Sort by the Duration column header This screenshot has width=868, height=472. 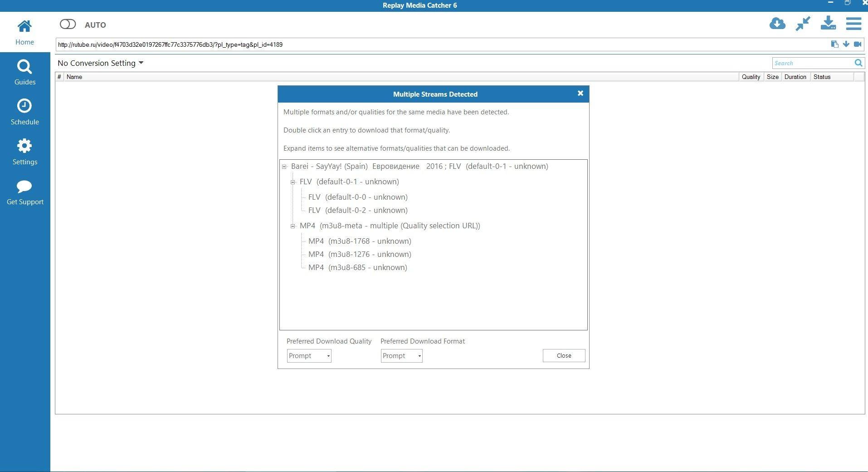(795, 77)
